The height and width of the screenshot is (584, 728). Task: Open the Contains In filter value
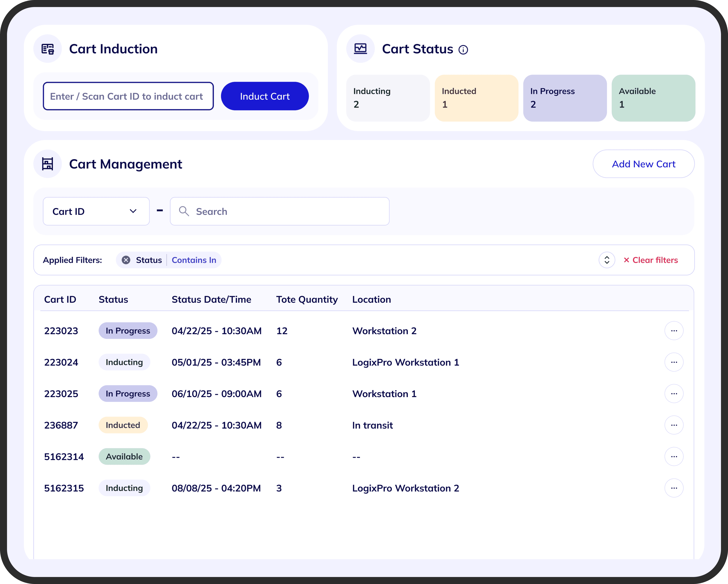[x=194, y=260]
